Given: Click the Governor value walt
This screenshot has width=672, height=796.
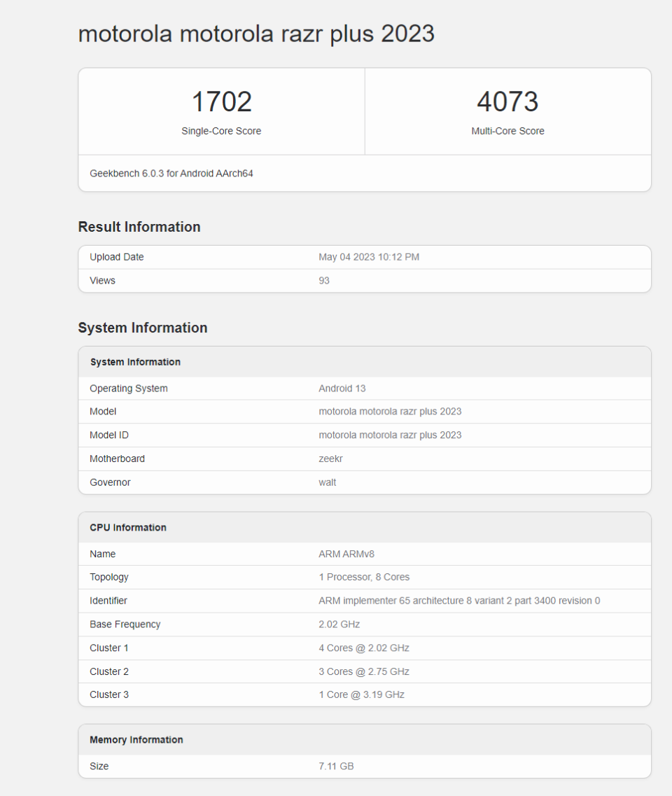Looking at the screenshot, I should point(328,482).
